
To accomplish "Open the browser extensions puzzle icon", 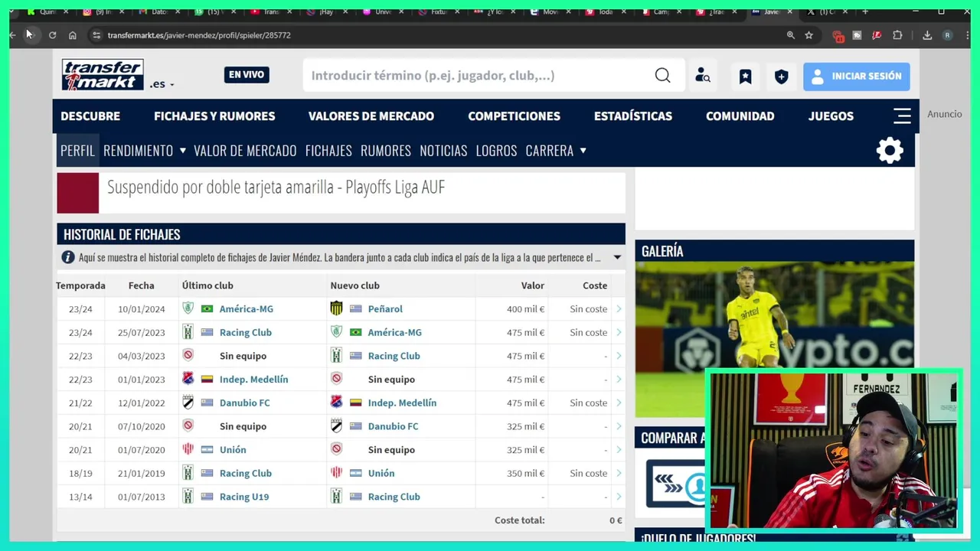I will [897, 35].
